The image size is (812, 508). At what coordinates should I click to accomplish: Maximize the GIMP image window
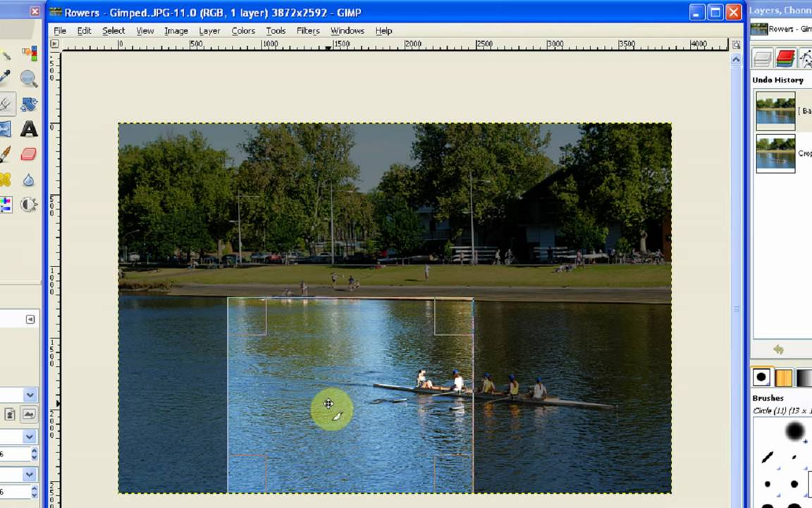click(715, 12)
